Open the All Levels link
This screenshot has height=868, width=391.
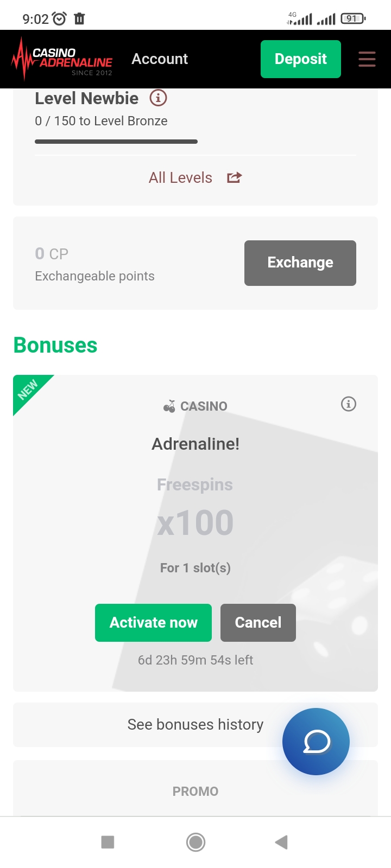pos(181,177)
